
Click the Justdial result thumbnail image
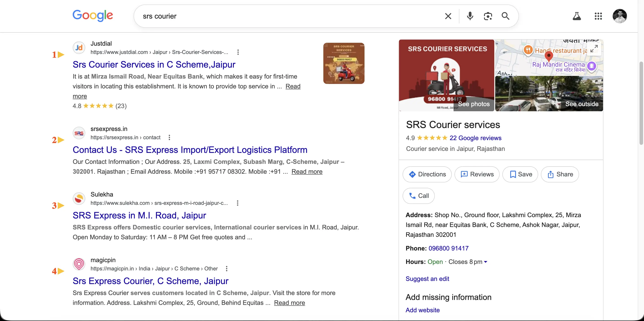[344, 63]
